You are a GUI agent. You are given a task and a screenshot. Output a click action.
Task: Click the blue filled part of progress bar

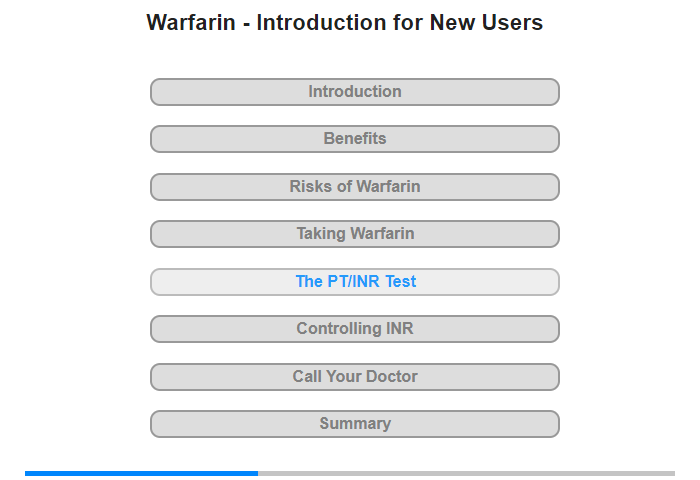[141, 473]
